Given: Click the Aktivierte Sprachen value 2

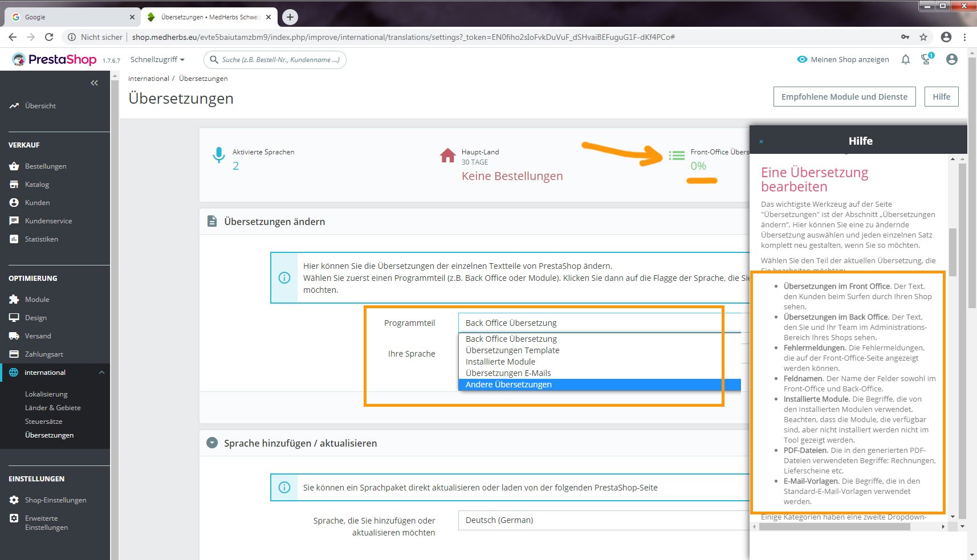Looking at the screenshot, I should coord(236,166).
